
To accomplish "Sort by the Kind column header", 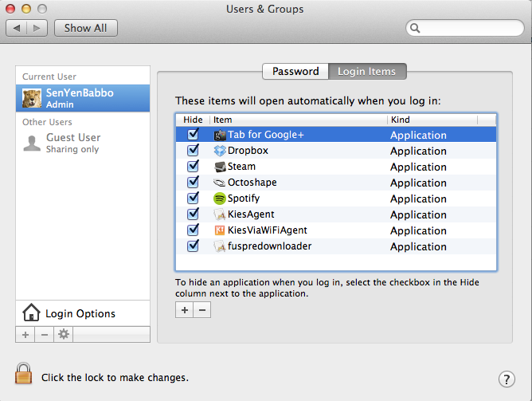I will coord(432,120).
